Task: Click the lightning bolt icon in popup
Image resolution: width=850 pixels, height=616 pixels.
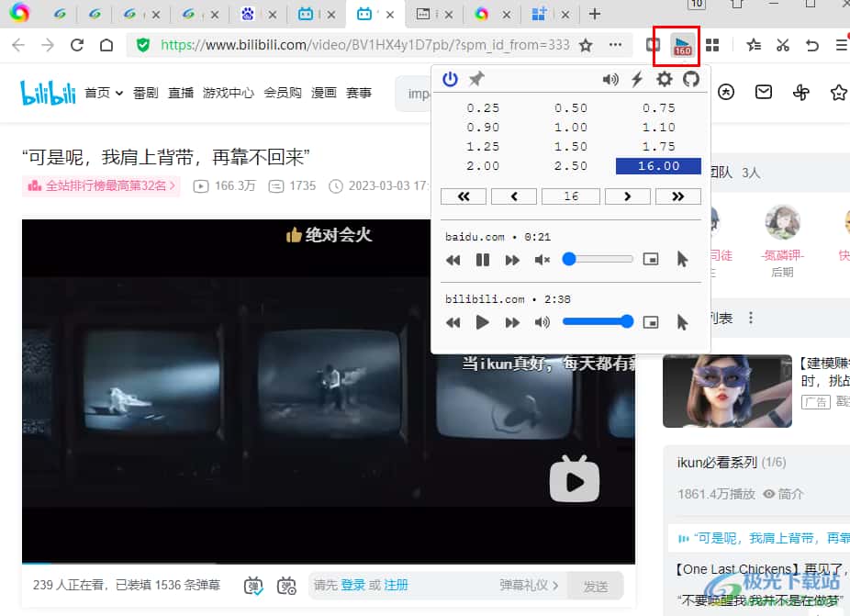Action: (x=637, y=79)
